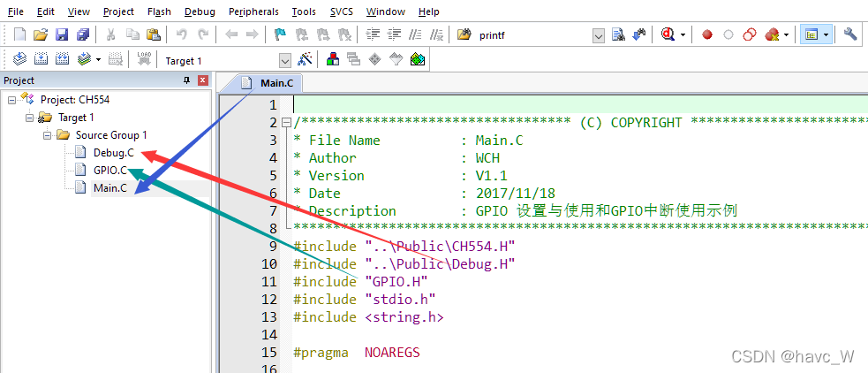Open the Flash menu

[159, 11]
